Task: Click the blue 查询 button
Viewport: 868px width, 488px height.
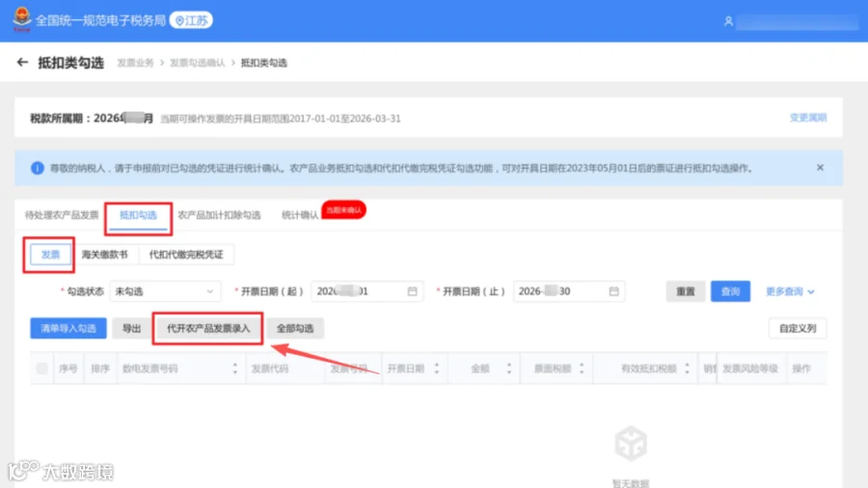Action: click(x=730, y=291)
